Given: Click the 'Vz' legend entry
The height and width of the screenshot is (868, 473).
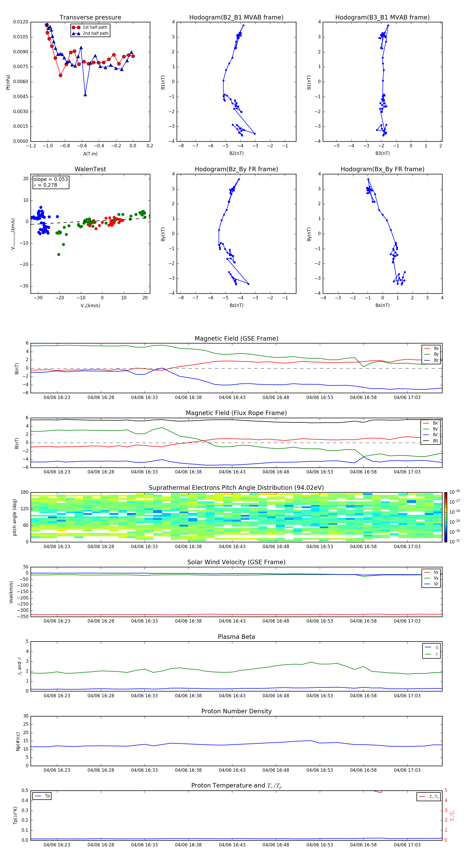Looking at the screenshot, I should [x=431, y=584].
